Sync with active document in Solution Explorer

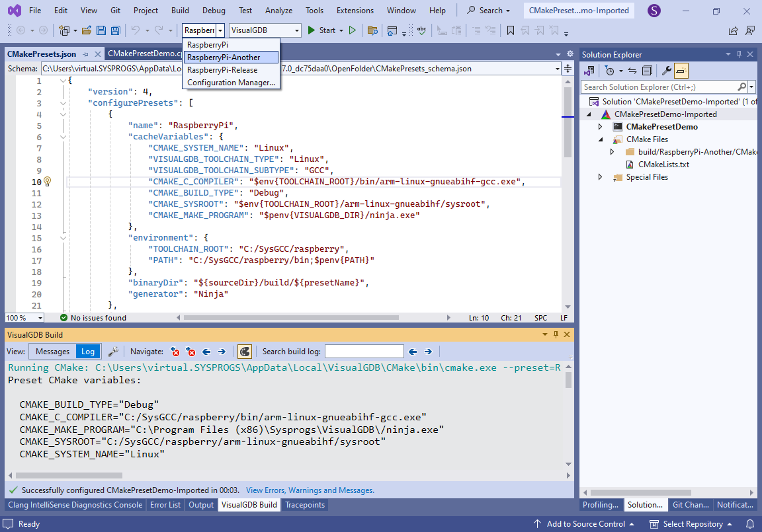click(632, 71)
